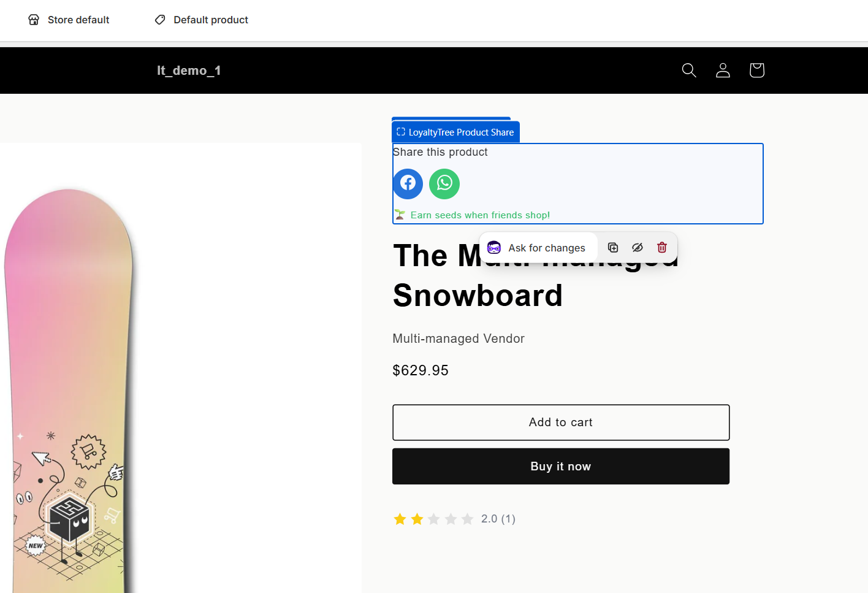Share the product via WhatsApp icon
The height and width of the screenshot is (593, 868).
click(x=444, y=183)
